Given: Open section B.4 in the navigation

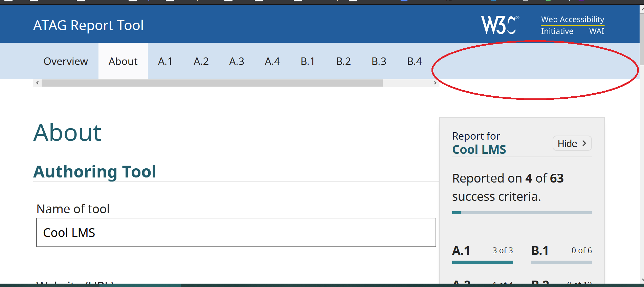Looking at the screenshot, I should 415,61.
